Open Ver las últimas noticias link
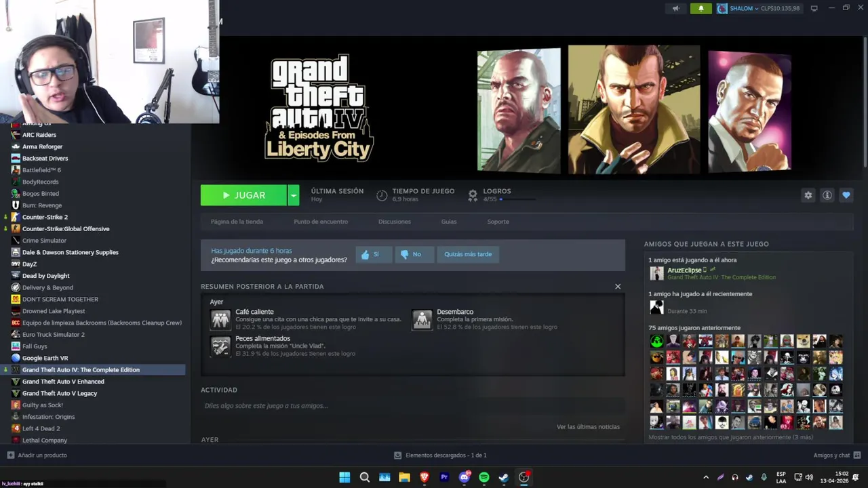This screenshot has height=488, width=868. click(588, 427)
